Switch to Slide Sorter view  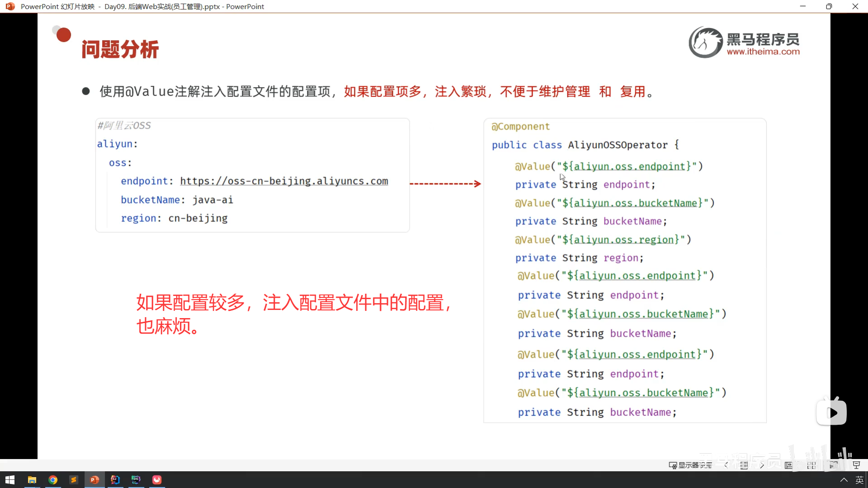click(x=811, y=465)
